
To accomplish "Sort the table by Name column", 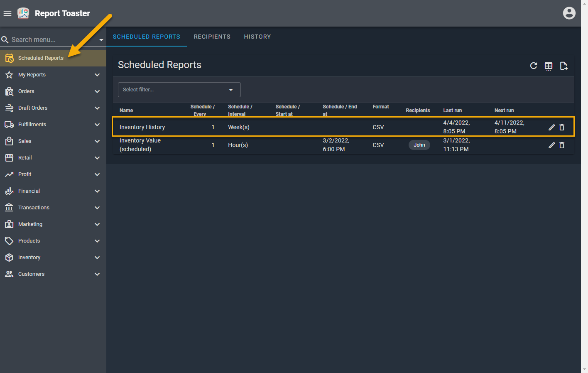I will tap(126, 110).
